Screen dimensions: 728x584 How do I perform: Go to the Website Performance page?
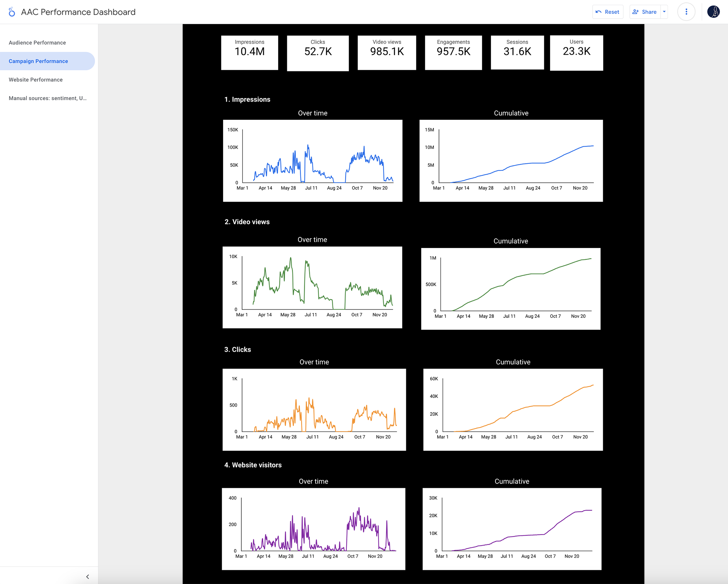(x=36, y=80)
